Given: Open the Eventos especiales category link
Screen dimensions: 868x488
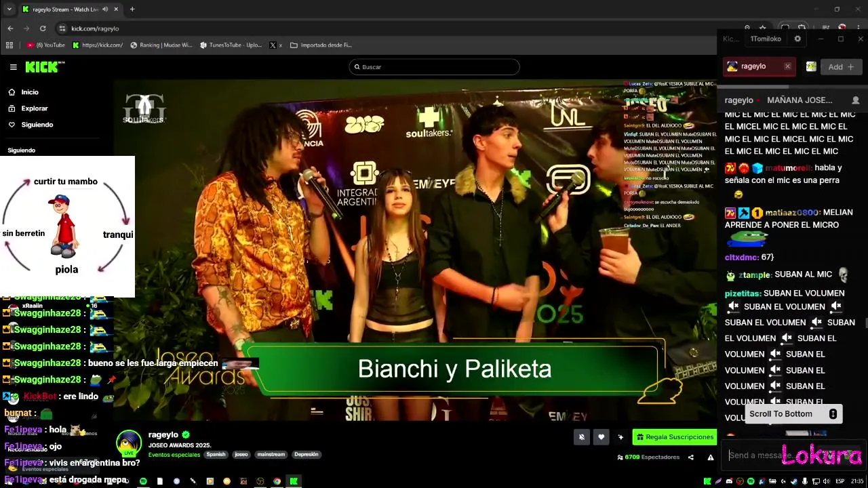Looking at the screenshot, I should (x=174, y=455).
